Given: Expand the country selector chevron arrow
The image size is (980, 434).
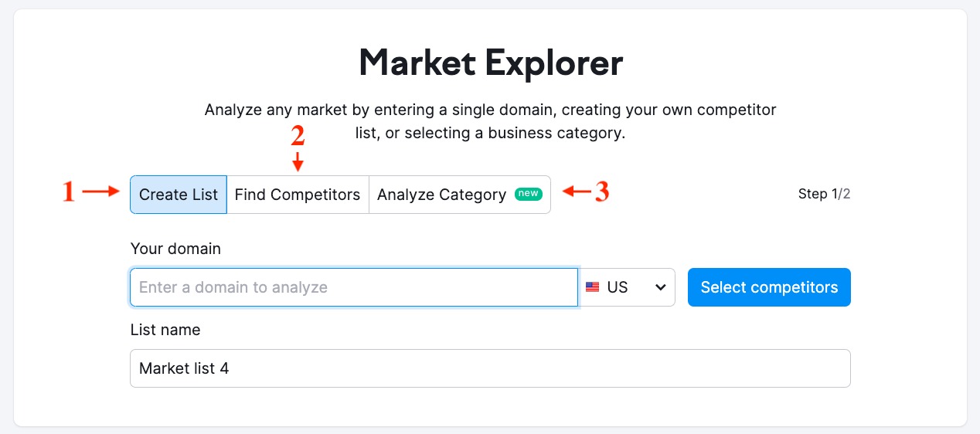Looking at the screenshot, I should [x=660, y=287].
